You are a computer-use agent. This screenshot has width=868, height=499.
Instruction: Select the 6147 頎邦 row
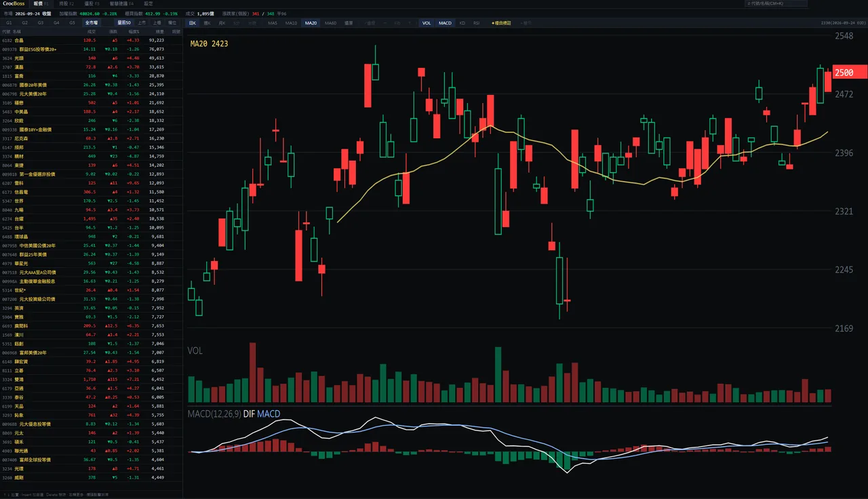click(x=91, y=147)
